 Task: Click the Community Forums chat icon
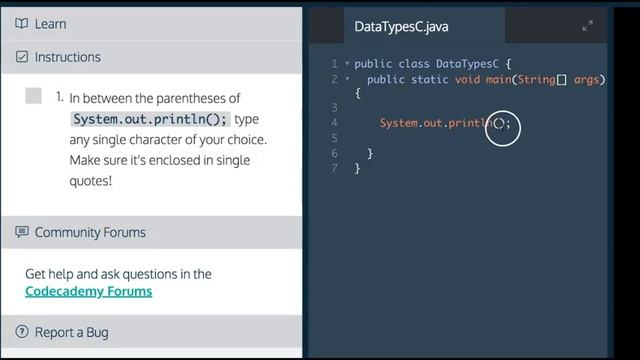pyautogui.click(x=22, y=232)
